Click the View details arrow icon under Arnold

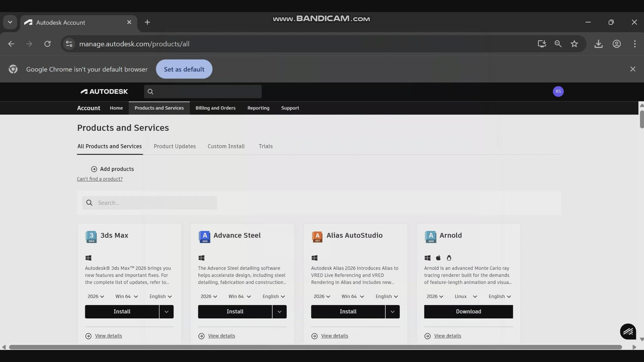click(428, 336)
